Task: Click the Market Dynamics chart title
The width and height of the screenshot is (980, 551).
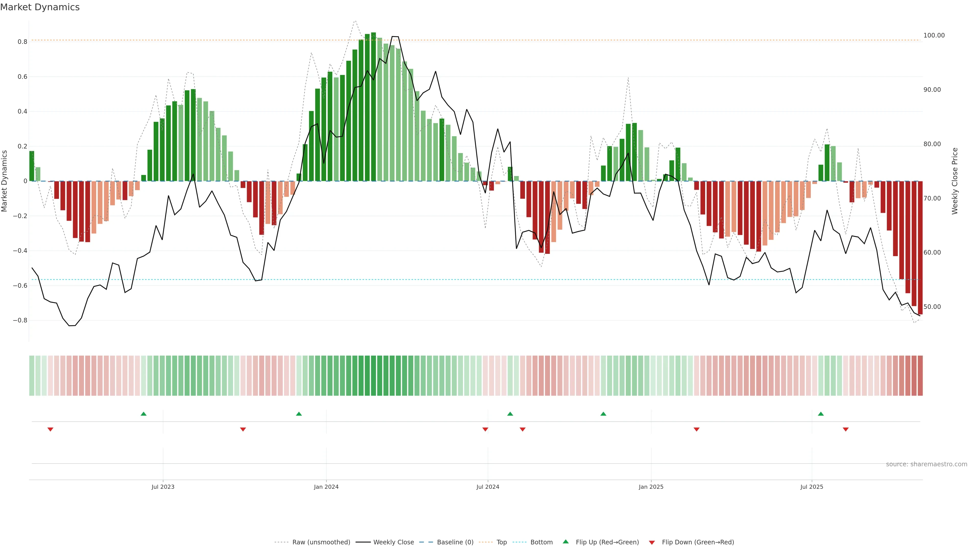Action: (40, 7)
